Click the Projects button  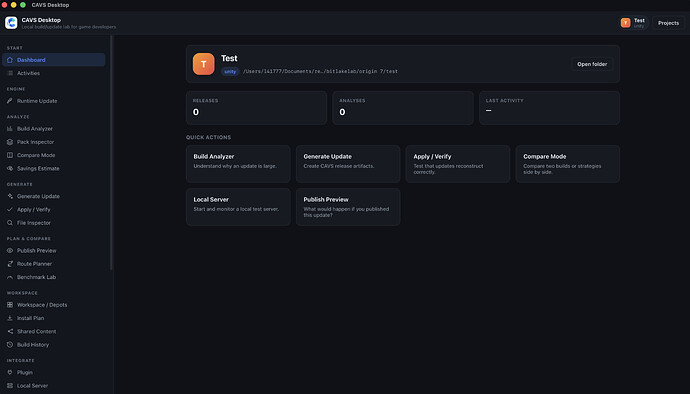tap(668, 23)
